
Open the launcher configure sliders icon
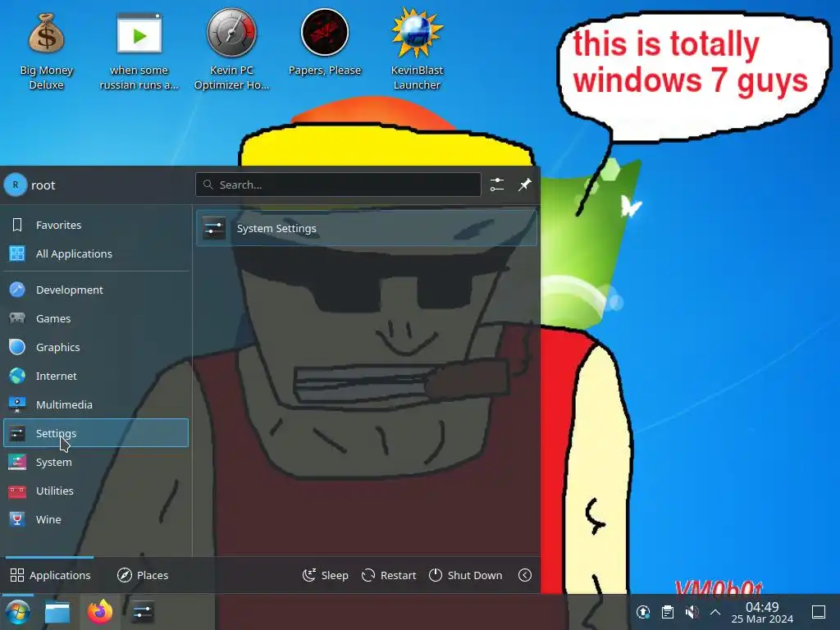[496, 185]
